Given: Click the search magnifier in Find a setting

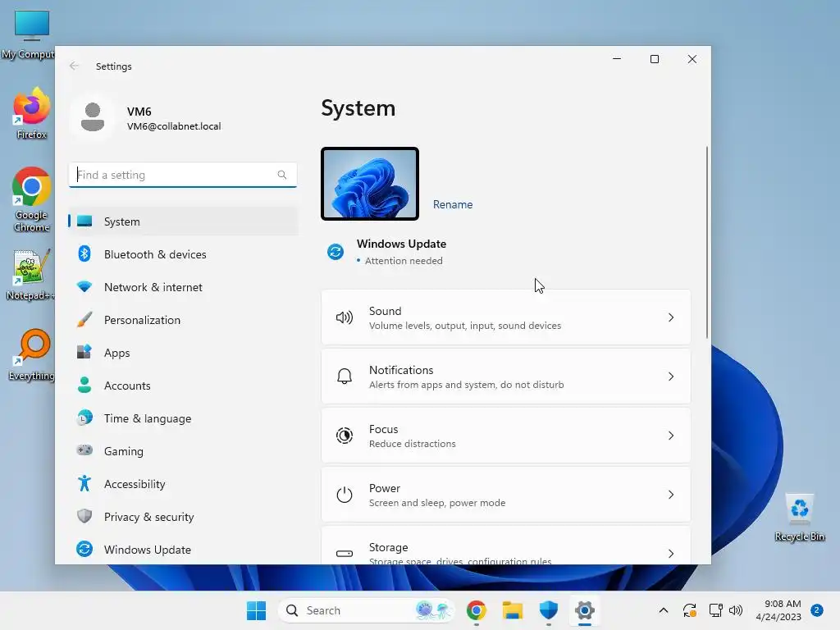Looking at the screenshot, I should pos(282,175).
